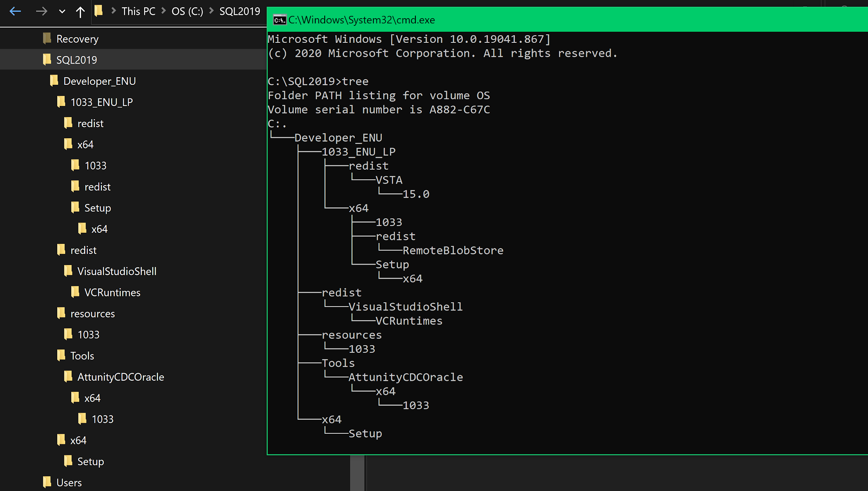The width and height of the screenshot is (868, 491).
Task: Click the folder icon in the address bar
Action: tap(98, 11)
